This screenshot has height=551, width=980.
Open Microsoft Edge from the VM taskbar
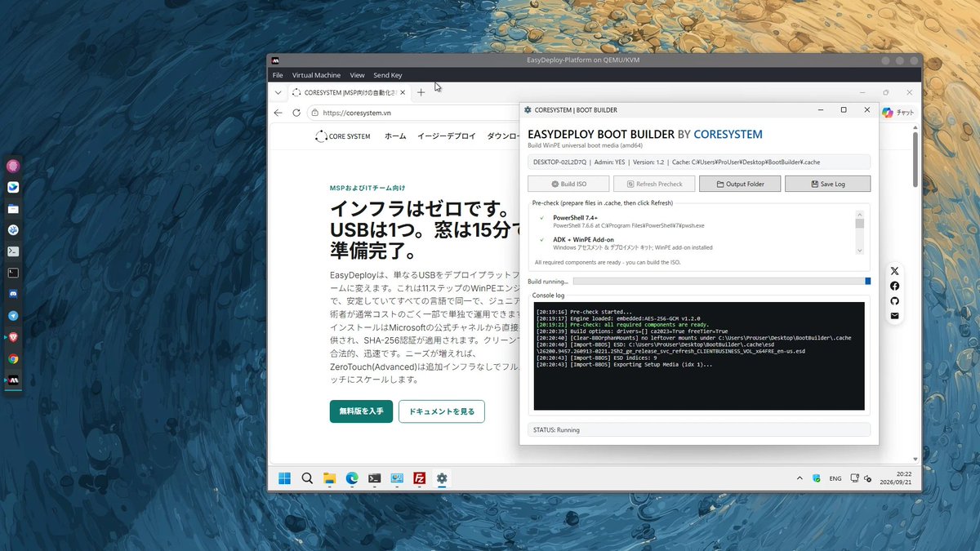[x=352, y=478]
